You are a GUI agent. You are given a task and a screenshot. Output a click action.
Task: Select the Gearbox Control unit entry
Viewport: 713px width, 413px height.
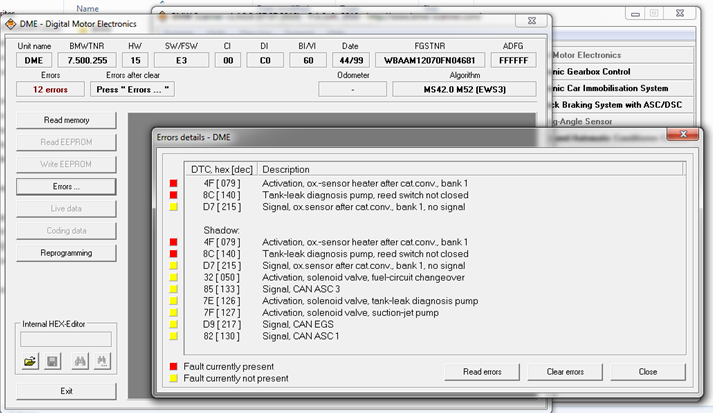pyautogui.click(x=620, y=71)
